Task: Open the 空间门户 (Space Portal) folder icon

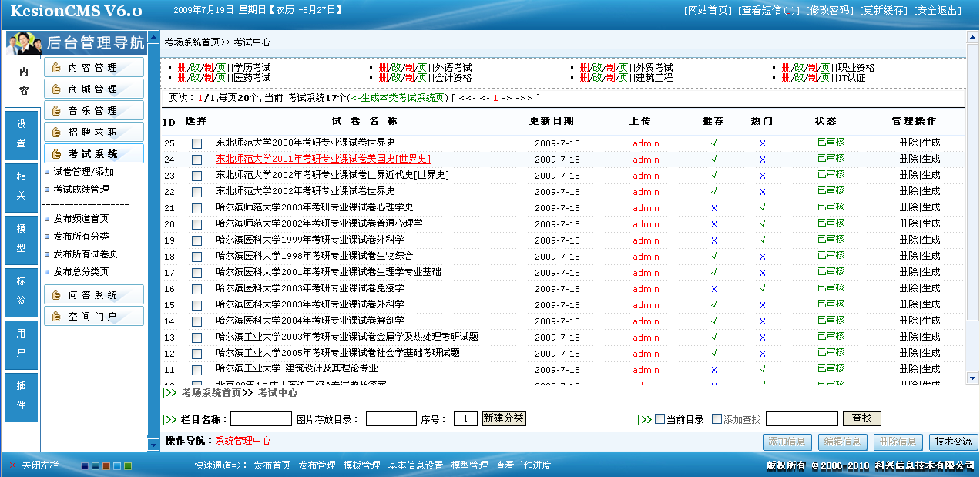Action: (x=55, y=315)
